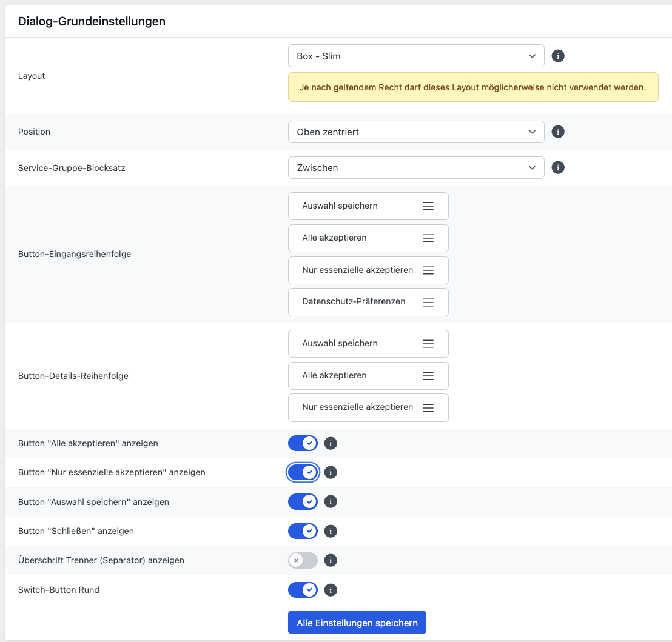Click drag handle icon of Datenschutz-Präferenzen item

click(x=428, y=302)
